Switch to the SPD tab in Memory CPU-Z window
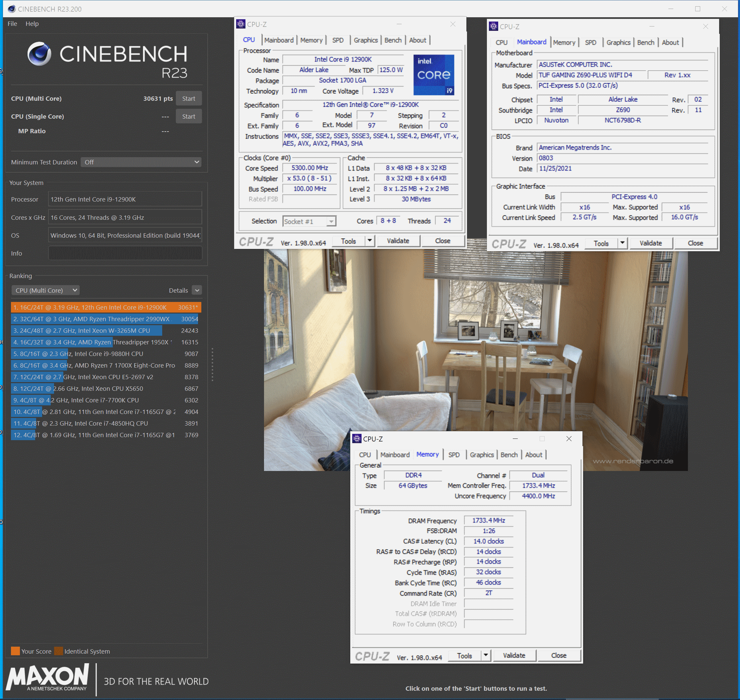 point(454,454)
